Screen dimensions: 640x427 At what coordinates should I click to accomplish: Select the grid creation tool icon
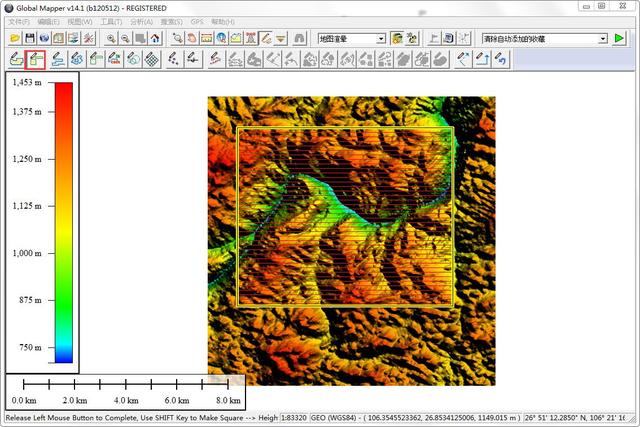click(152, 60)
